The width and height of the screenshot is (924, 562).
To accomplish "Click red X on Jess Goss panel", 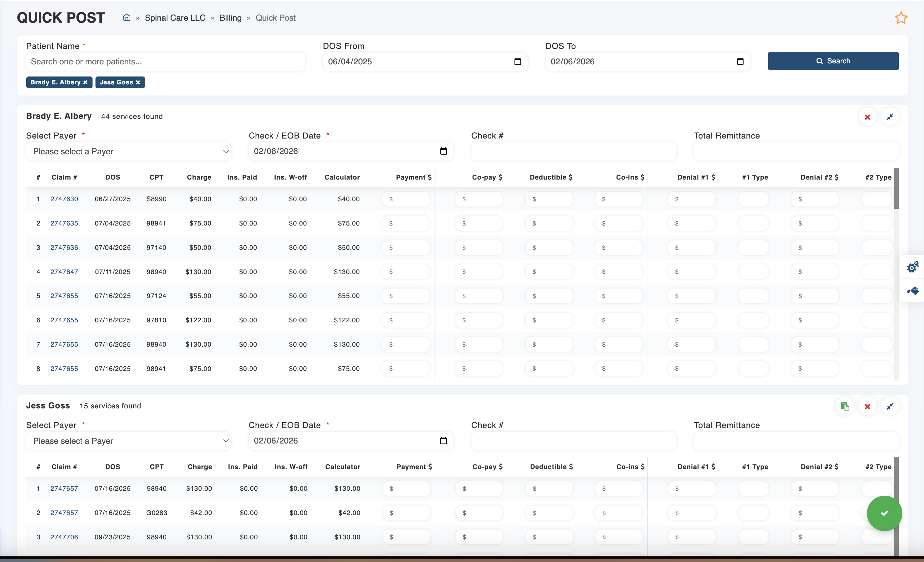I will point(867,406).
